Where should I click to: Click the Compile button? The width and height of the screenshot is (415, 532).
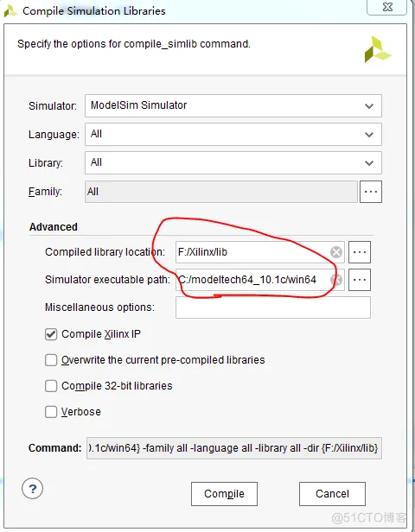224,494
